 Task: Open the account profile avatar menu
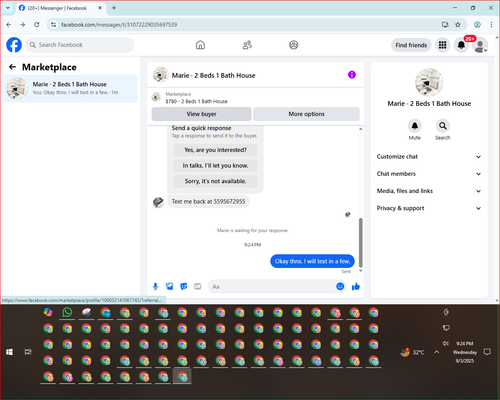[x=480, y=45]
